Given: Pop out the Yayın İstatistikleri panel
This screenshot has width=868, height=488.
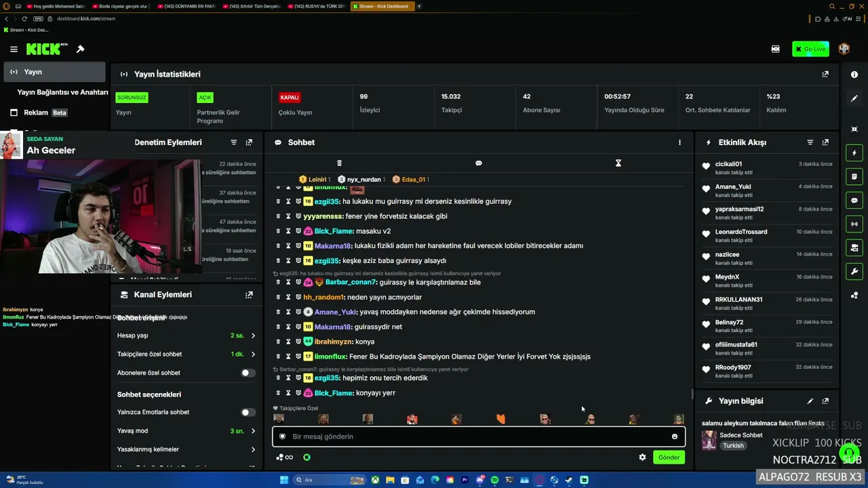Looking at the screenshot, I should (825, 74).
